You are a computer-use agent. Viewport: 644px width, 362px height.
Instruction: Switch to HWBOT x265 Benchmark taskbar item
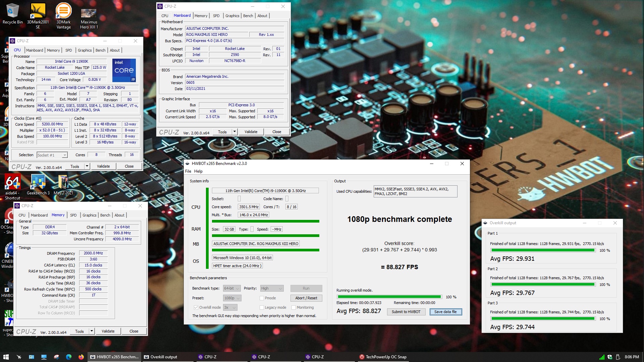114,357
